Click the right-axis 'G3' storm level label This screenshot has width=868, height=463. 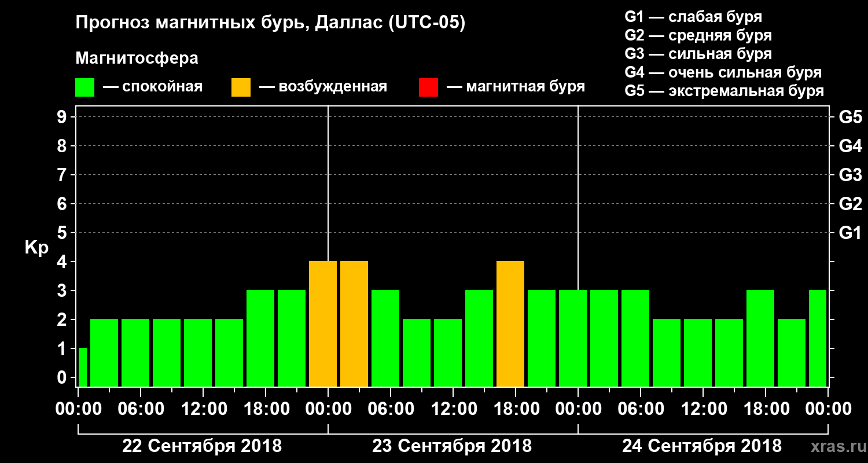(850, 175)
